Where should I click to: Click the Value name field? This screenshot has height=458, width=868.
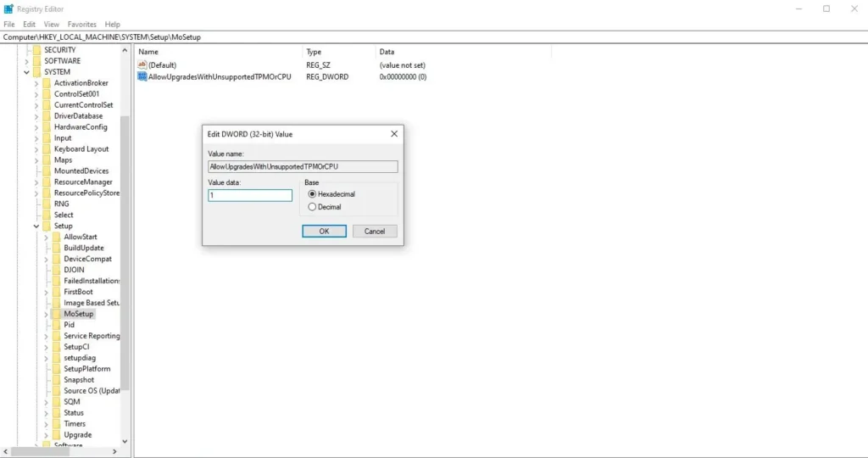(x=303, y=167)
